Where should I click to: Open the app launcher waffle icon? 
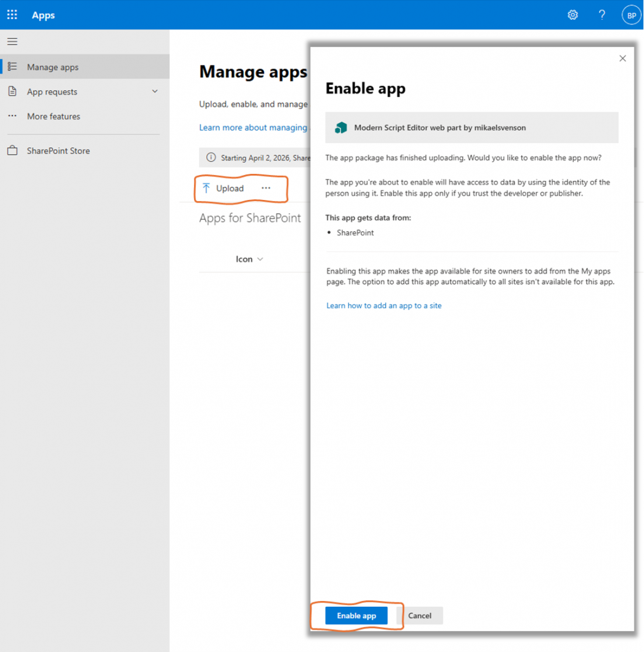click(x=12, y=15)
